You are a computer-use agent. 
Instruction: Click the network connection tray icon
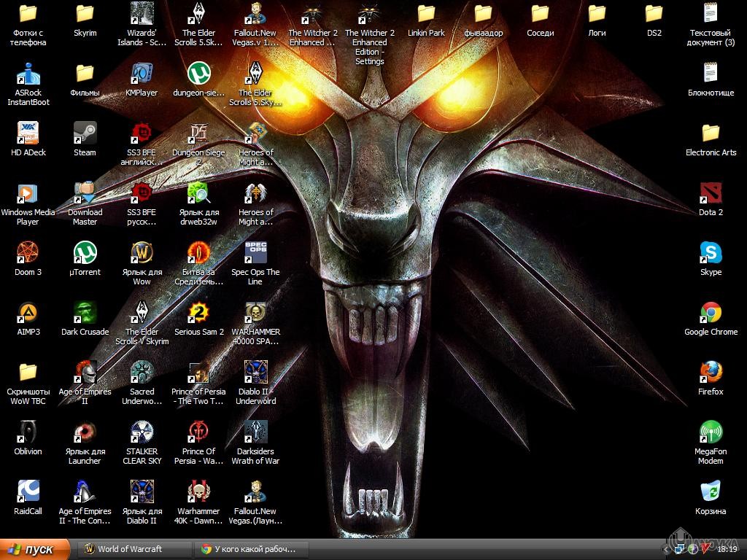coord(680,549)
